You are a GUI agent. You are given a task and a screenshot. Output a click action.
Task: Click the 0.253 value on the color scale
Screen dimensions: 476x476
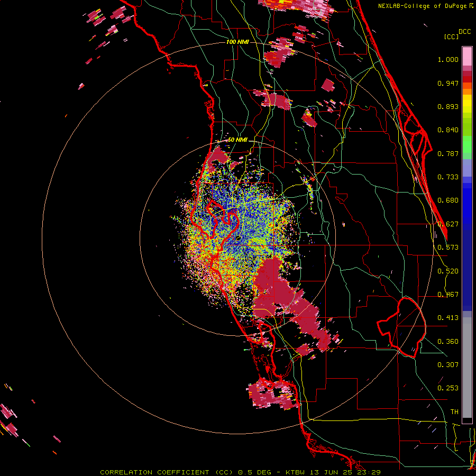point(448,388)
